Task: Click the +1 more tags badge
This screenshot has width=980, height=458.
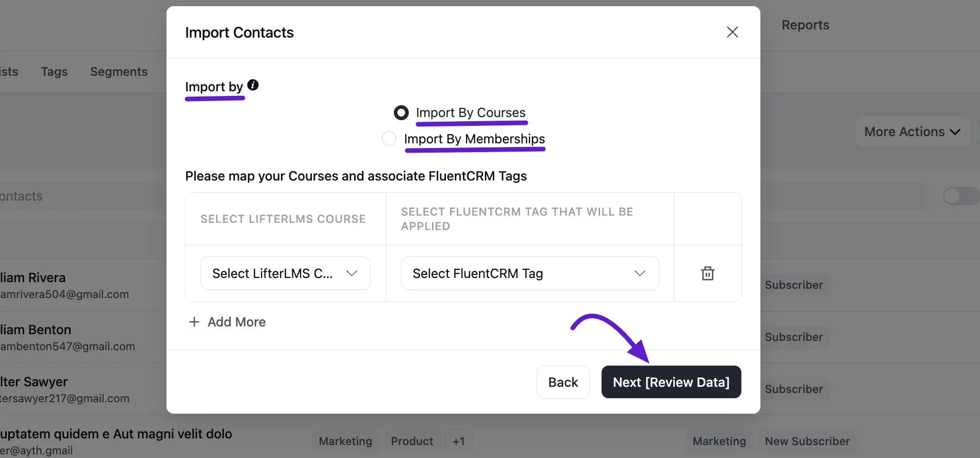Action: coord(458,441)
